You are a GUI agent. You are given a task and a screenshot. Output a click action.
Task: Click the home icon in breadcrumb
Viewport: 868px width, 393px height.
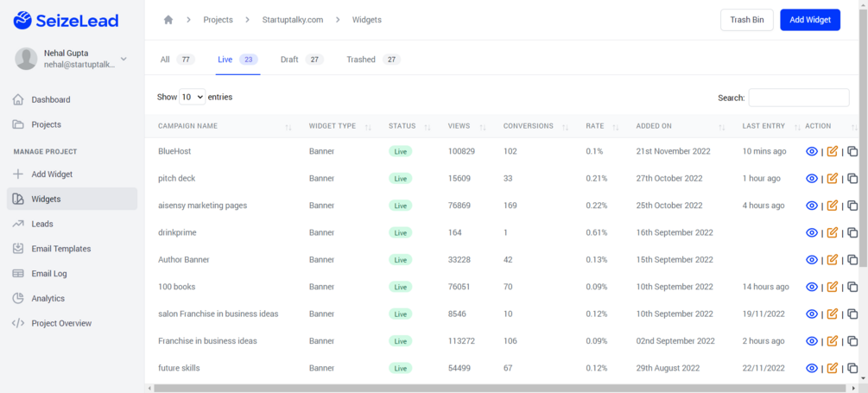click(168, 20)
